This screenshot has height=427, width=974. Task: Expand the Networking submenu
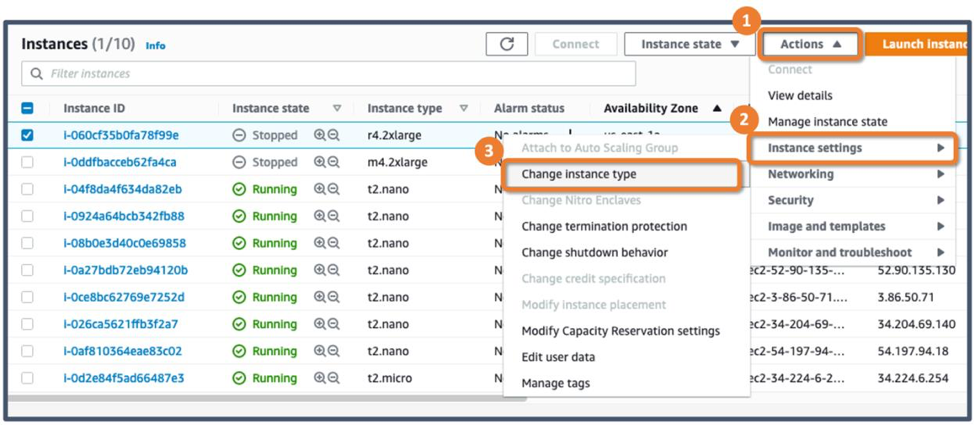tap(853, 174)
